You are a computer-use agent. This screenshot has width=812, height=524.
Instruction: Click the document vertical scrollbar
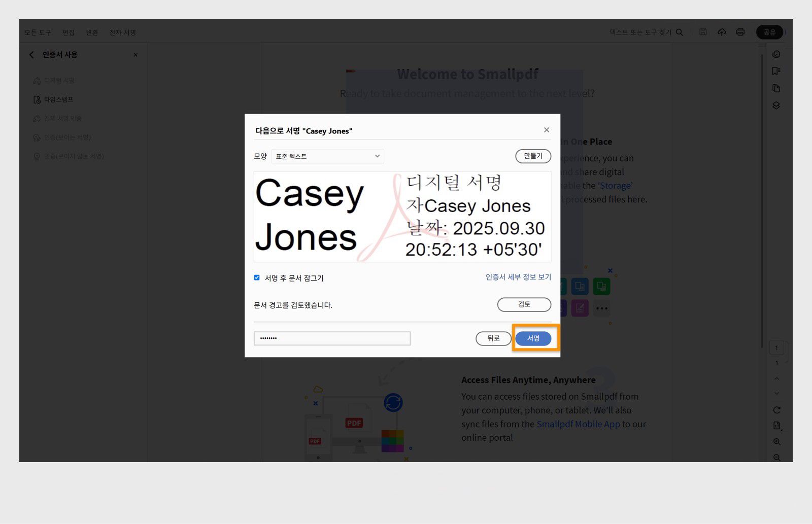tap(762, 200)
